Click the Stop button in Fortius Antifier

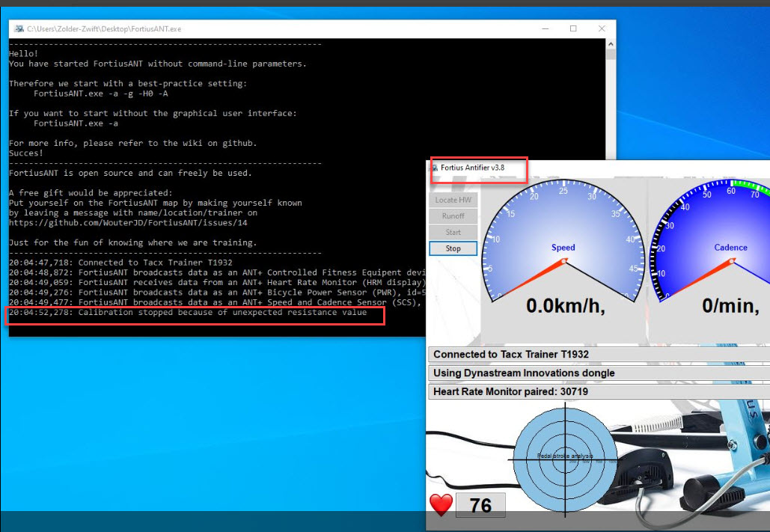[x=453, y=248]
